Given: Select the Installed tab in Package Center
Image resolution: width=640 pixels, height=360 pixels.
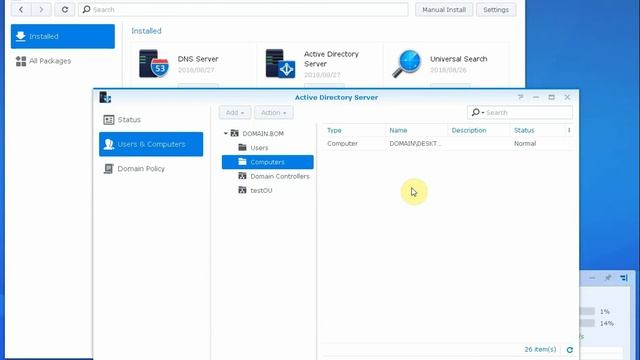Looking at the screenshot, I should pyautogui.click(x=63, y=36).
